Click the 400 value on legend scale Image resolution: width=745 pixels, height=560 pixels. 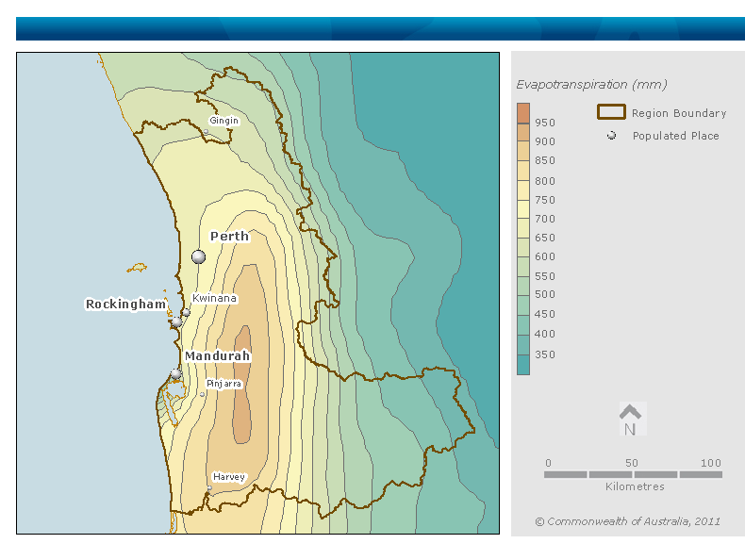point(545,334)
